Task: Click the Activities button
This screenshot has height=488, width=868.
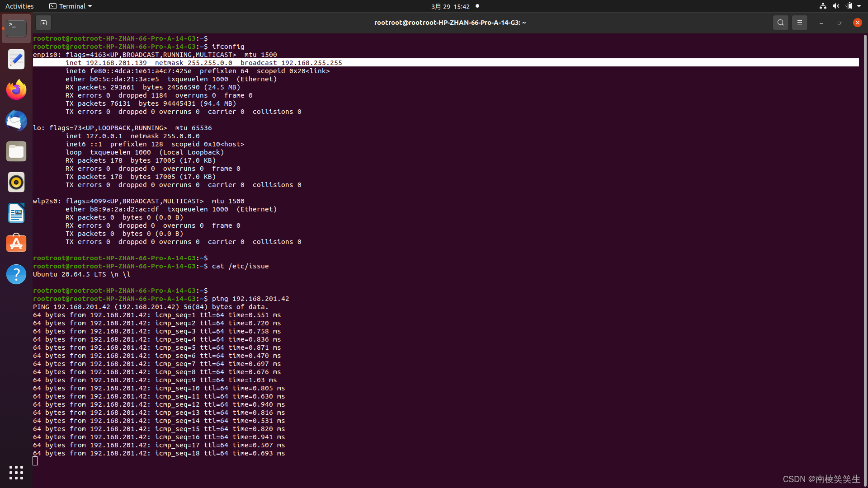Action: [19, 6]
